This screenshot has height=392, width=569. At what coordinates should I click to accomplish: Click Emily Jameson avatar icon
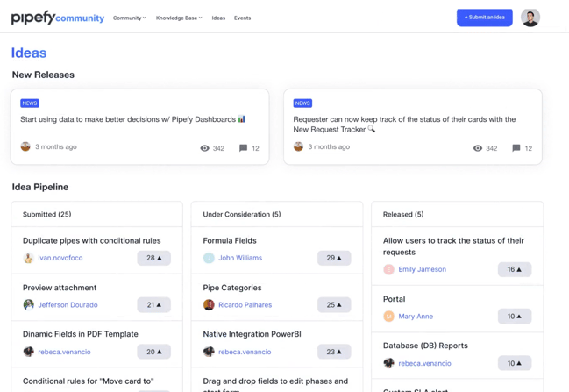click(x=388, y=269)
